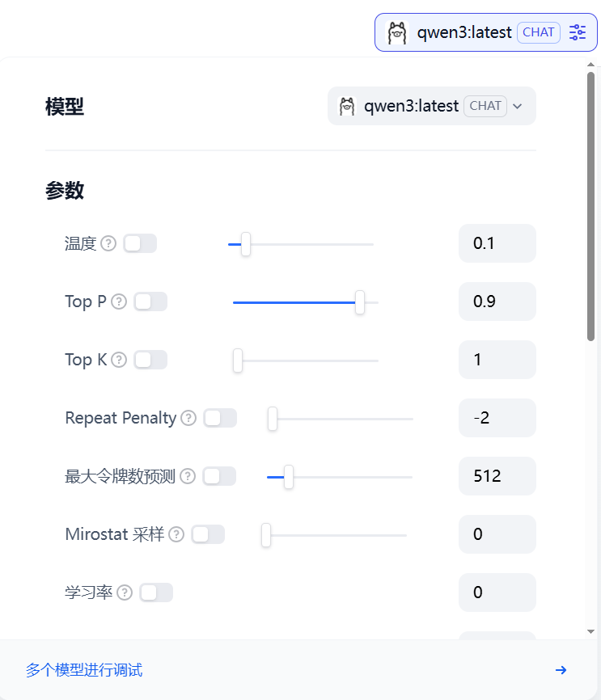Click the help icon beside Repeat Penalty
Screen dimensions: 601x700
pos(188,419)
